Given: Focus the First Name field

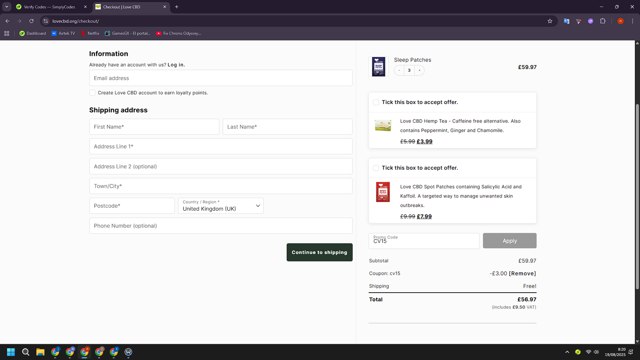Looking at the screenshot, I should (154, 127).
